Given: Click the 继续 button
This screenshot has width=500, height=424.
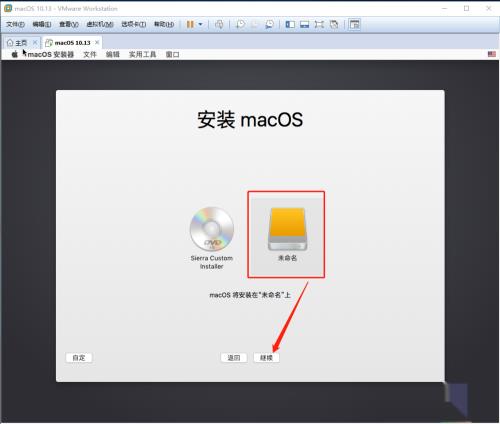Looking at the screenshot, I should (266, 358).
